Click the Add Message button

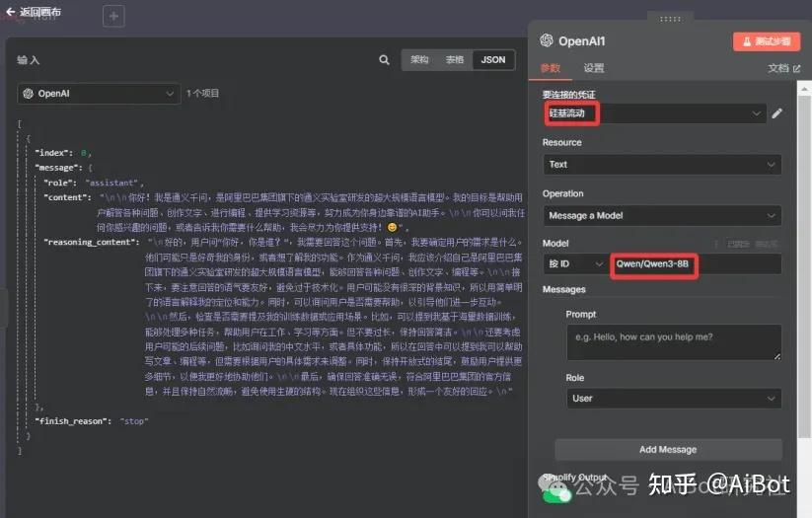[668, 450]
